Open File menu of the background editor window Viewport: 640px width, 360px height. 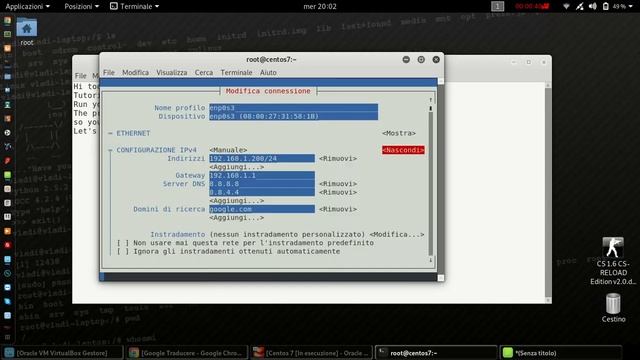(80, 76)
